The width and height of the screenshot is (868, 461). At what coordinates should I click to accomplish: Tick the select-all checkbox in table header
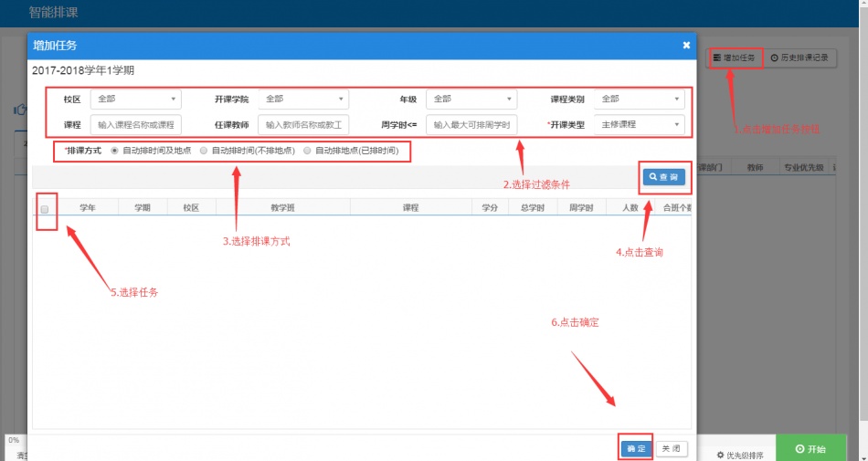tap(45, 209)
